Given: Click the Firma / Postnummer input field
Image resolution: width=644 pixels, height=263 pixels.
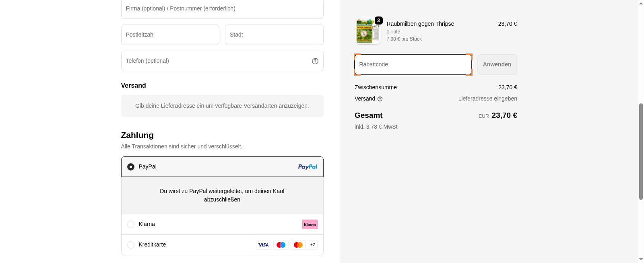Looking at the screenshot, I should (222, 9).
